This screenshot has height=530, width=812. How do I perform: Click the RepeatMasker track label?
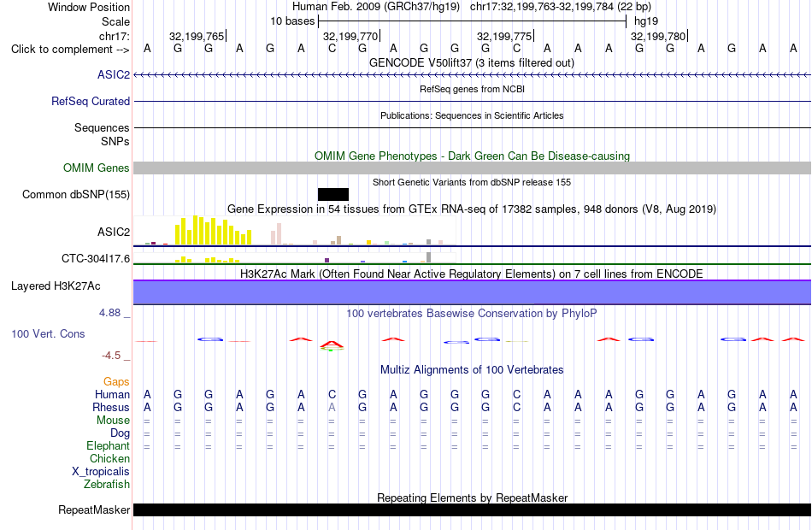point(94,510)
